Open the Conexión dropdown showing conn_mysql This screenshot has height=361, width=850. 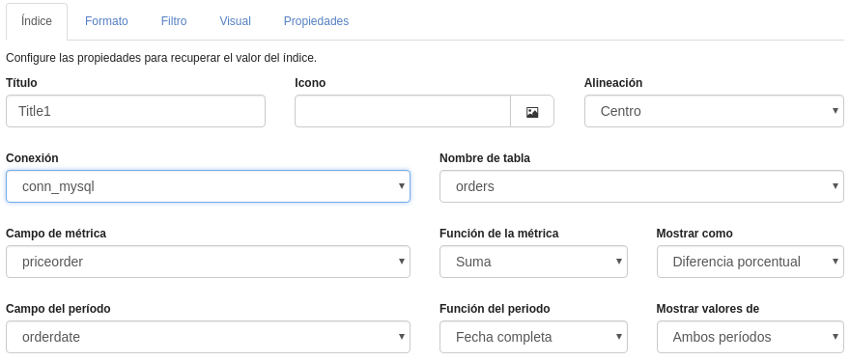tap(208, 186)
